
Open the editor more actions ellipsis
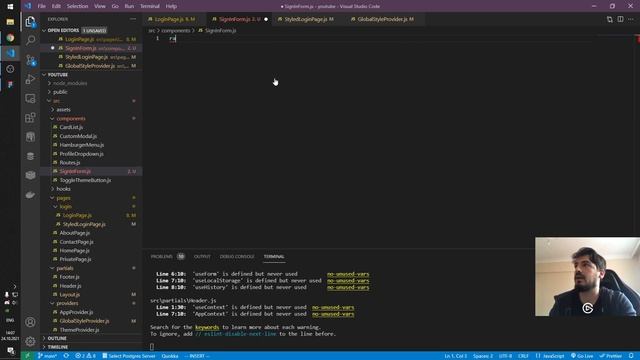click(631, 19)
